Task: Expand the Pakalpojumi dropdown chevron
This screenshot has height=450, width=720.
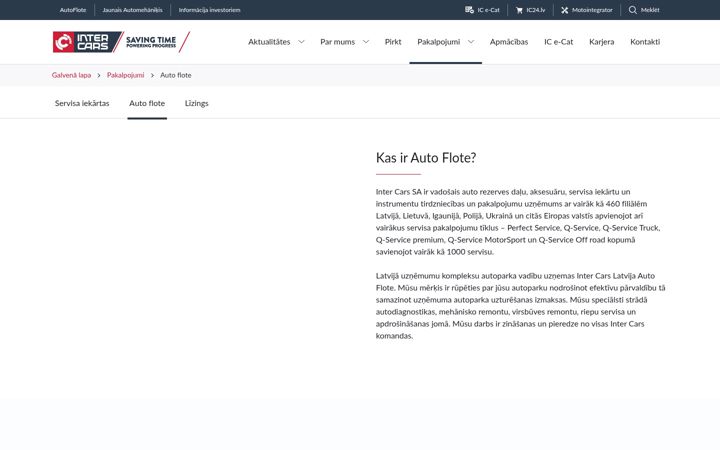Action: [471, 42]
